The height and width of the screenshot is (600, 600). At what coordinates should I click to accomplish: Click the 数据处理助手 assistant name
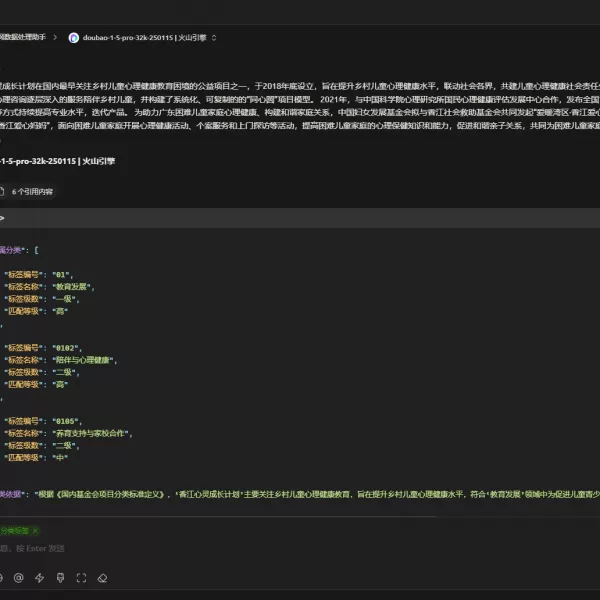[22, 37]
